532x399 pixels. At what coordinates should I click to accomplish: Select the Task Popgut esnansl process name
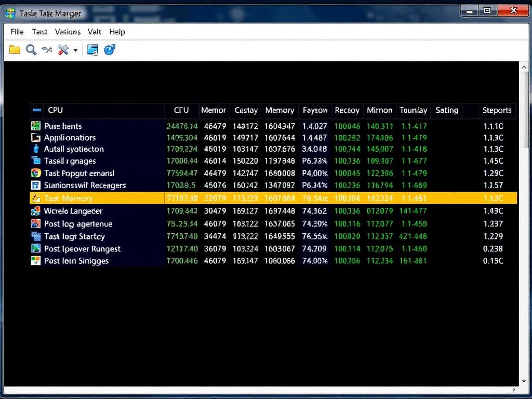tap(79, 174)
